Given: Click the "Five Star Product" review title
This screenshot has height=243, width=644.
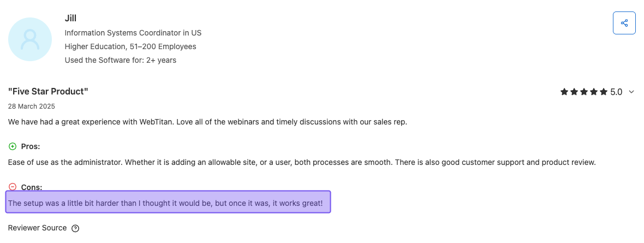Looking at the screenshot, I should (48, 91).
